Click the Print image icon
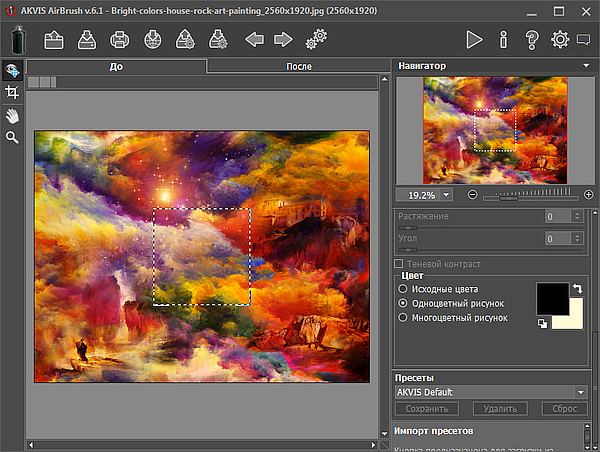Viewport: 600px width, 452px height. tap(119, 40)
